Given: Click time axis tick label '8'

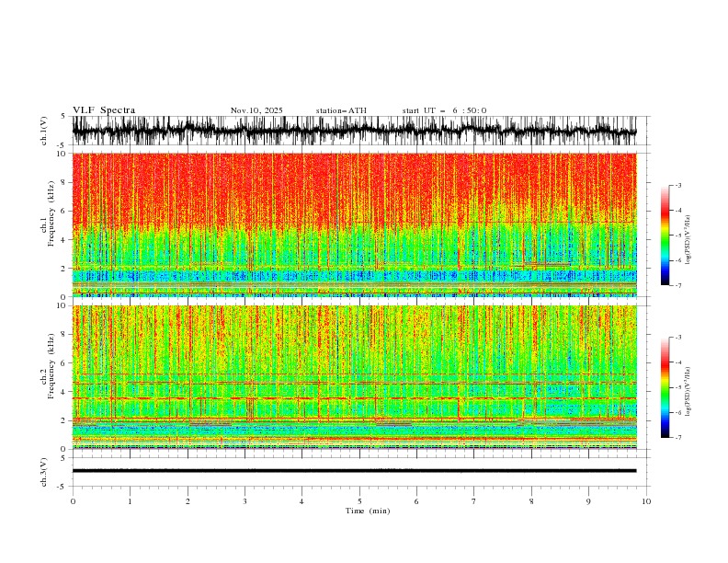Looking at the screenshot, I should [531, 501].
